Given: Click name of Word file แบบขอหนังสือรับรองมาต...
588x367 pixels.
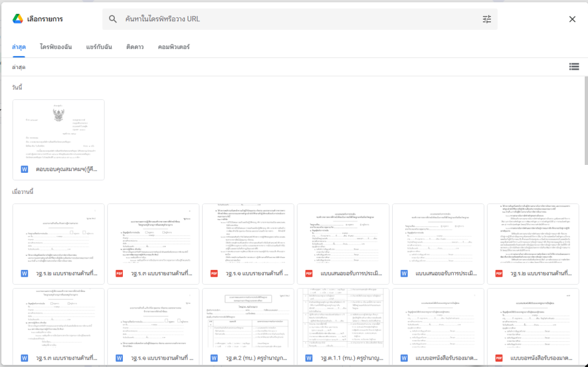Looking at the screenshot, I should [x=446, y=358].
